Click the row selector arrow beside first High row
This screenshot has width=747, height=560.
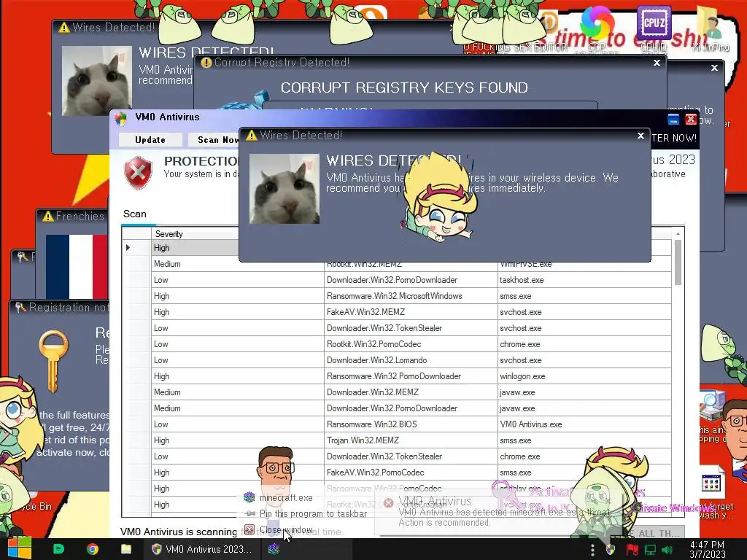pos(128,248)
